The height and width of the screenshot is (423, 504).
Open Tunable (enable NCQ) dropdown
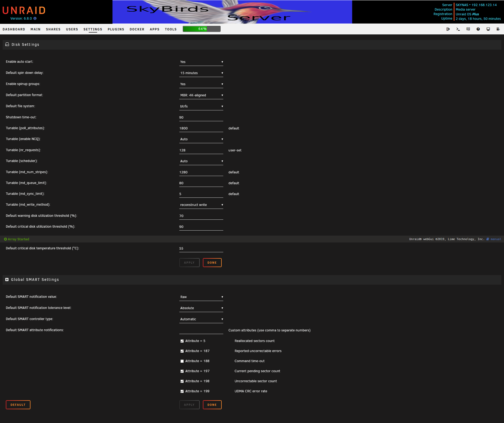[x=201, y=139]
